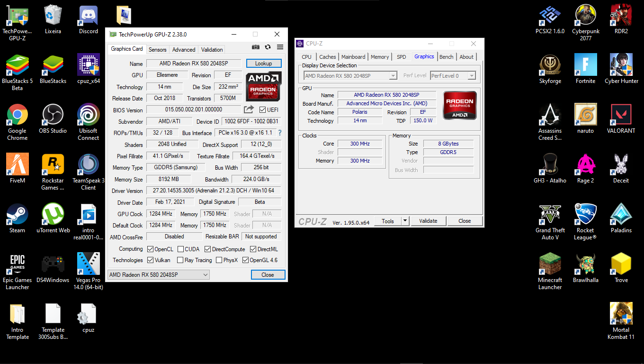Click the Tools button in CPU-Z
Viewport: 644px width, 364px height.
388,221
